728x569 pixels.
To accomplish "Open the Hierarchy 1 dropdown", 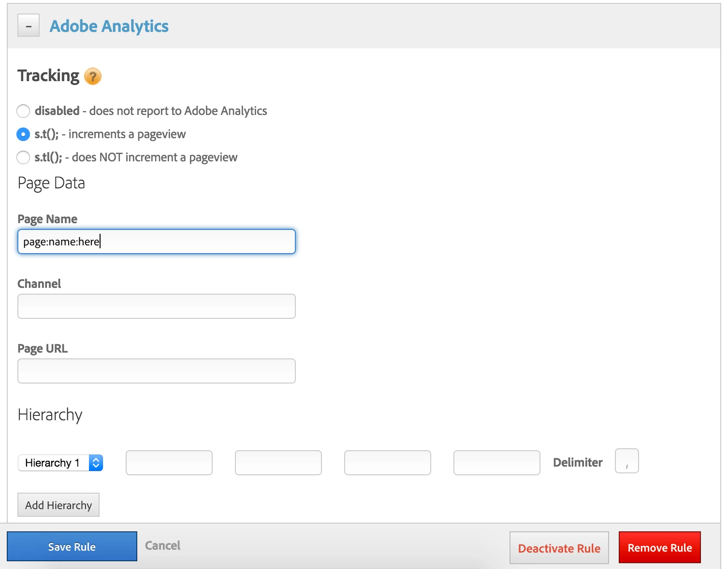I will click(x=60, y=463).
